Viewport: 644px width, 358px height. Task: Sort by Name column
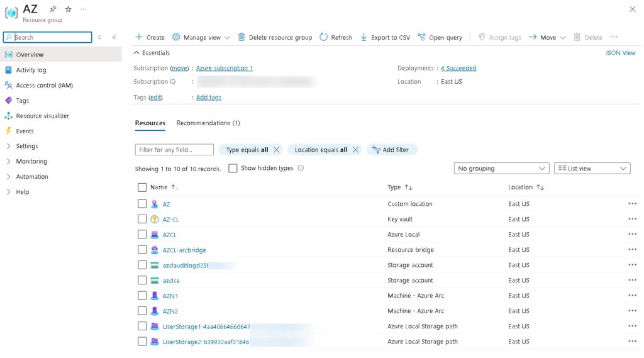tap(164, 187)
